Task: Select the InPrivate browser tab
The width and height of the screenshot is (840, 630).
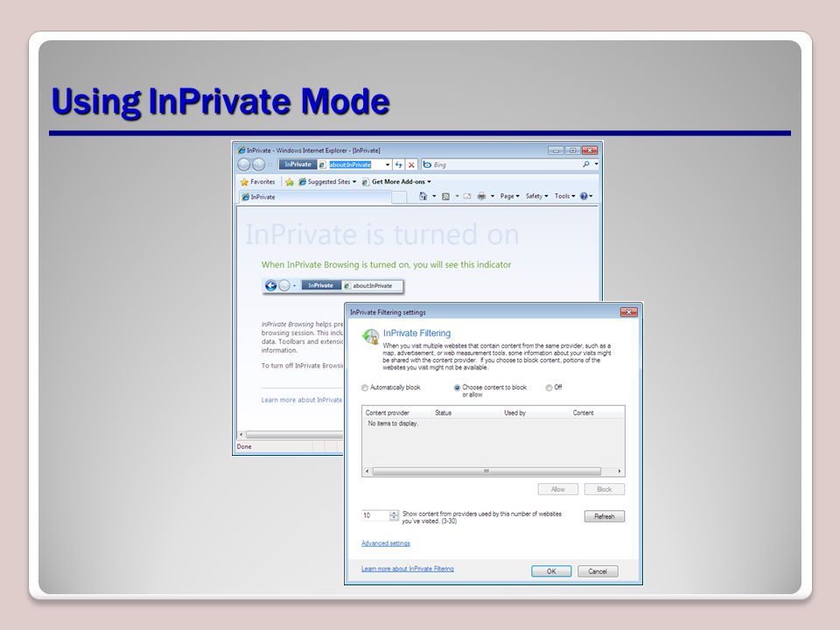Action: click(314, 197)
